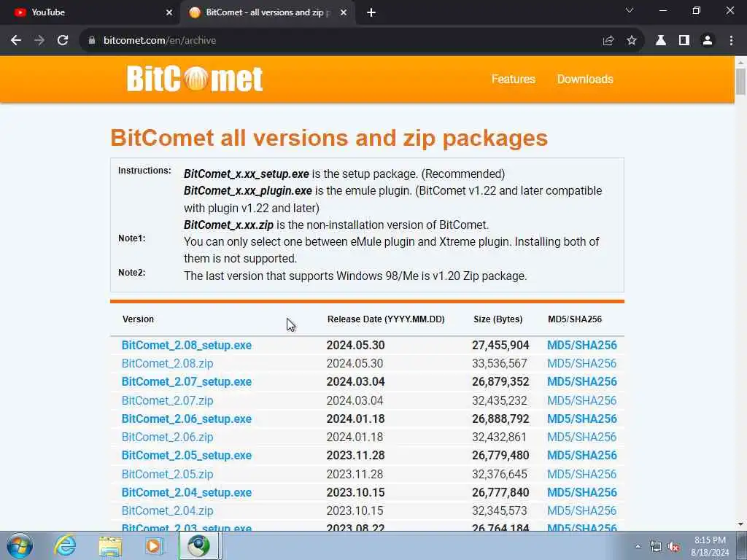Open Chrome three-dot menu
The width and height of the screenshot is (747, 560).
(x=731, y=41)
